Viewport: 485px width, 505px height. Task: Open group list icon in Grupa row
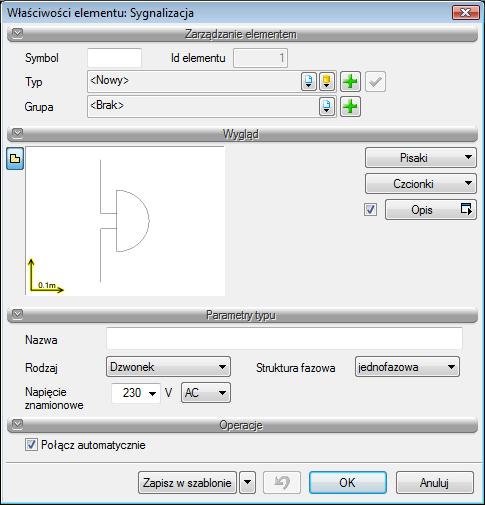327,107
